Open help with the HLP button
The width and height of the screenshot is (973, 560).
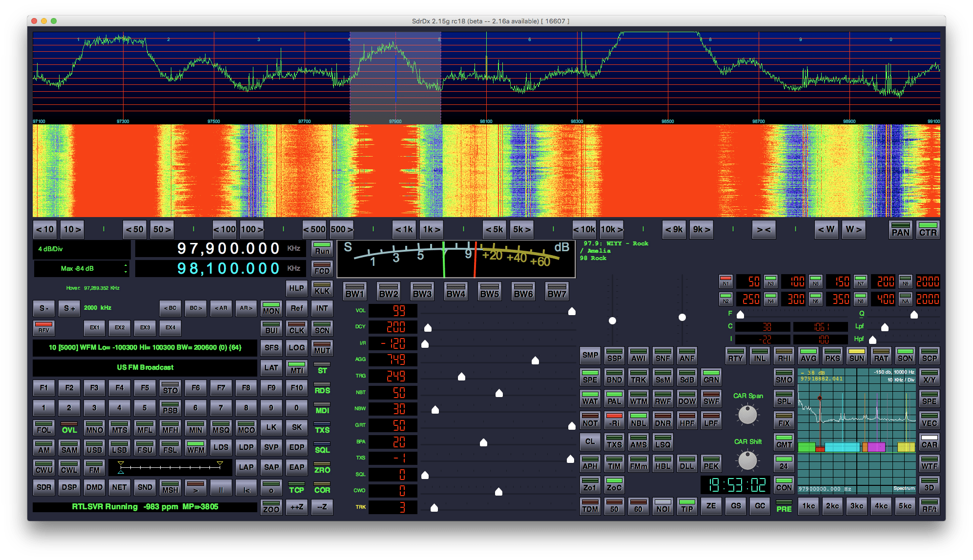point(297,288)
